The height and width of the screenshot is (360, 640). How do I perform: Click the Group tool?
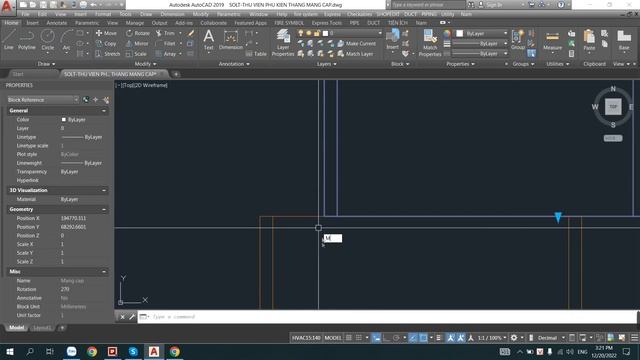click(x=518, y=40)
